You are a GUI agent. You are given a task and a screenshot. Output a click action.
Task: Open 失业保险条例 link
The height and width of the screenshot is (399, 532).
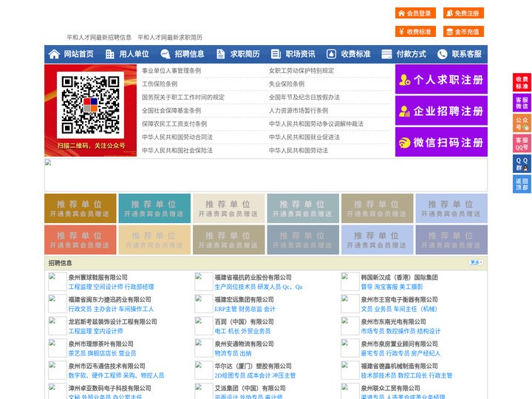click(x=287, y=83)
